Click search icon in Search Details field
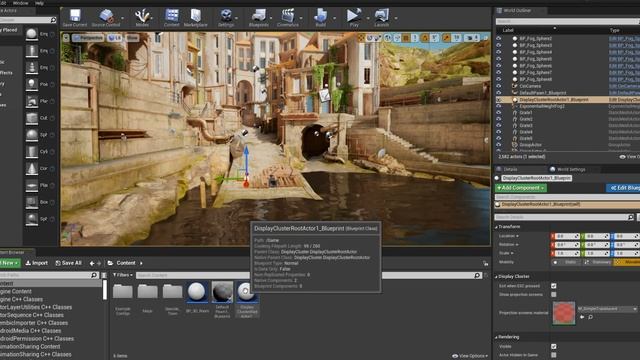The height and width of the screenshot is (360, 640). (631, 217)
